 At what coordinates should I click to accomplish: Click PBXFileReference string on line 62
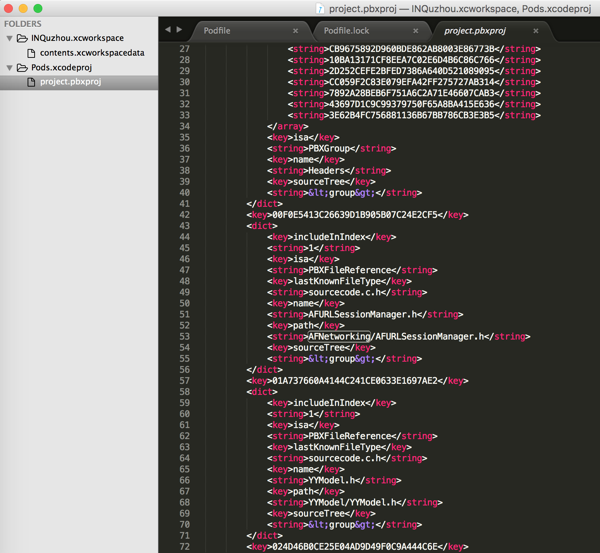point(350,436)
